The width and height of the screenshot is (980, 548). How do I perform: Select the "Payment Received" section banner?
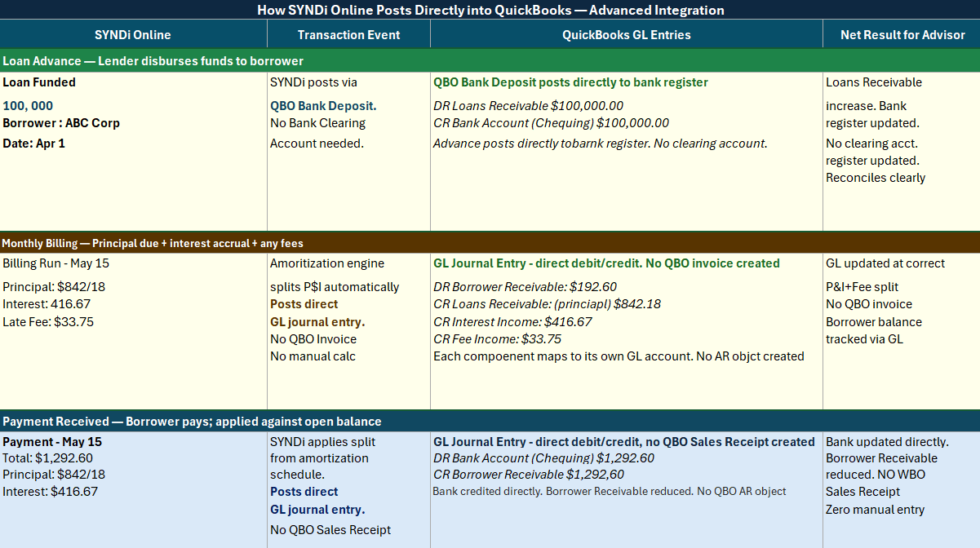(192, 422)
